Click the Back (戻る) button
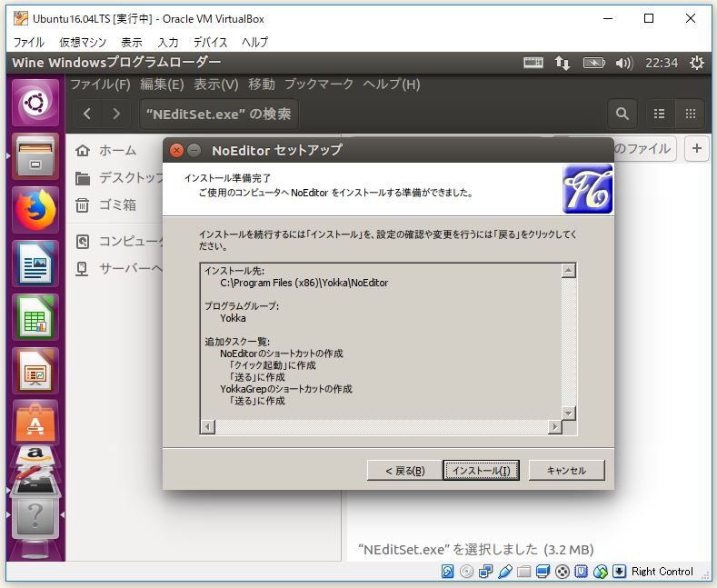Viewport: 717px width, 588px height. pos(404,470)
